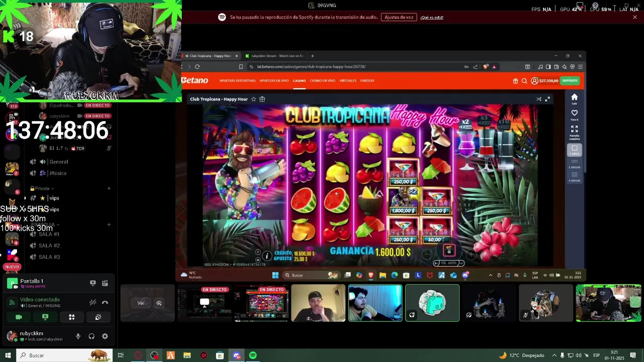Open Apuestas en Vivo menu item

[274, 80]
